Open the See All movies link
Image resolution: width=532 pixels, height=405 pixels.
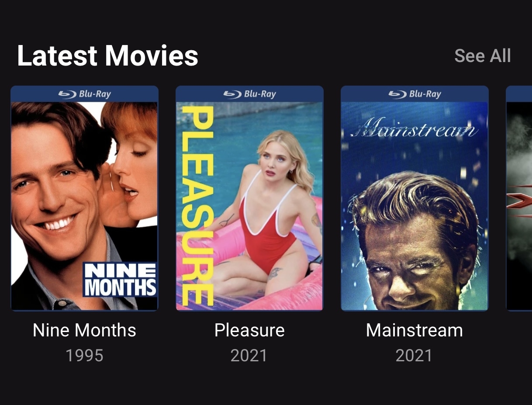pos(482,56)
